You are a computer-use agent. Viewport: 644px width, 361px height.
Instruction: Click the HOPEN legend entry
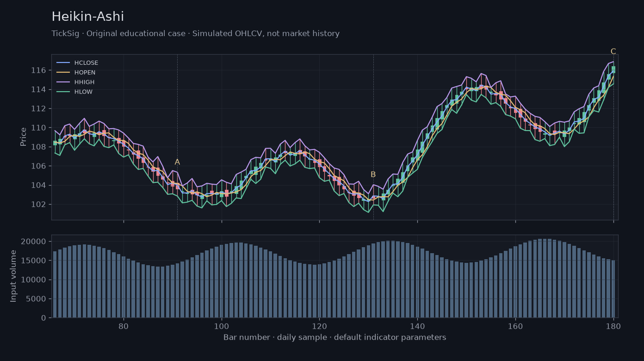pos(76,73)
